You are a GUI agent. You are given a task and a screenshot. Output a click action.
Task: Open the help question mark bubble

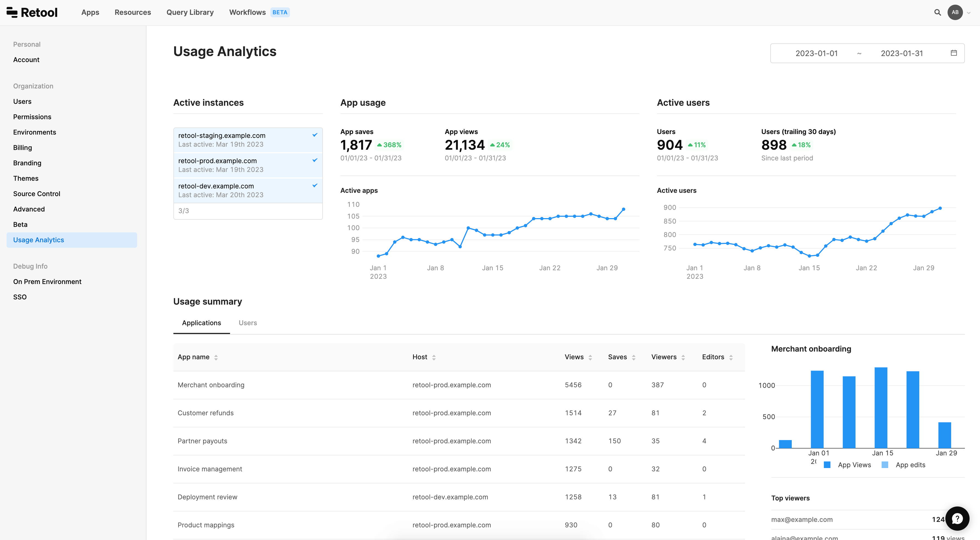[x=957, y=518]
